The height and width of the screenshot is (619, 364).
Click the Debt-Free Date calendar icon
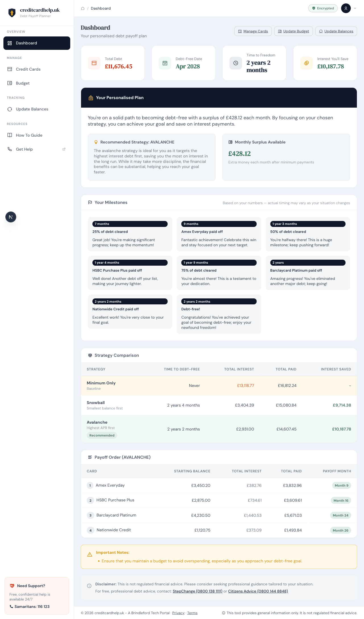(165, 63)
